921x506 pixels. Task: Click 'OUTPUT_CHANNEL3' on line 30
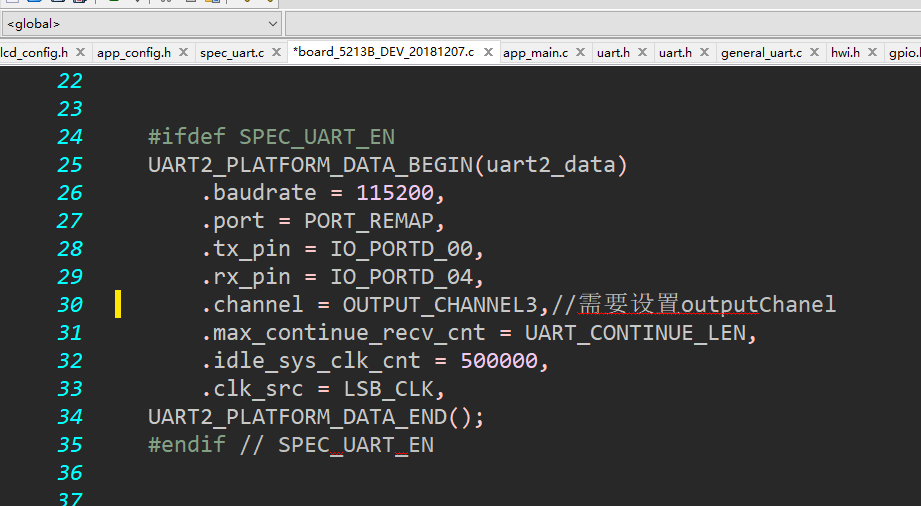click(x=440, y=305)
